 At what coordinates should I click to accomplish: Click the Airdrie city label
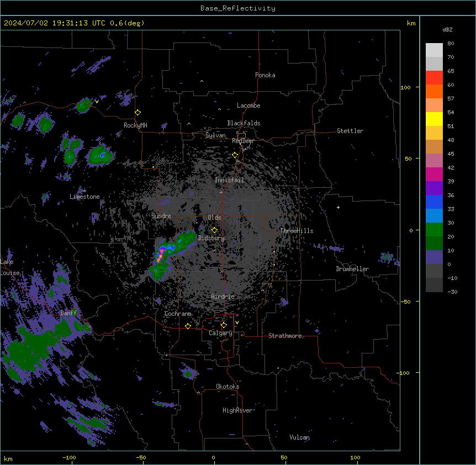[x=223, y=297]
